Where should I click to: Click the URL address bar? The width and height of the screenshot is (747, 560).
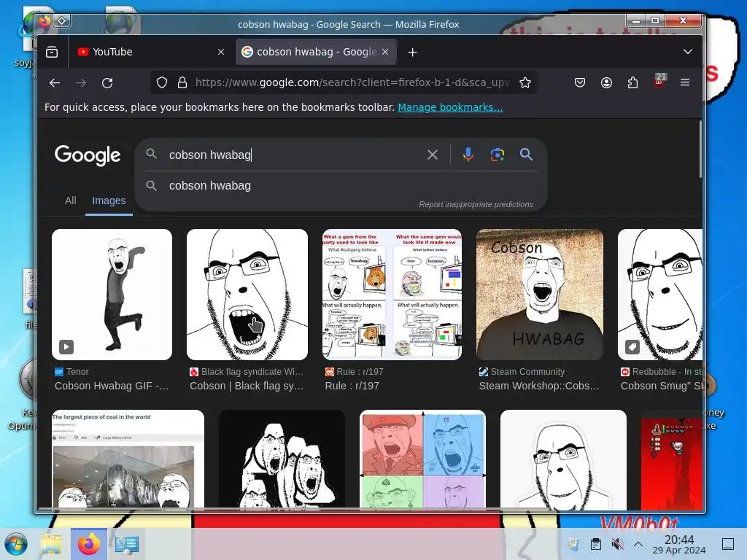coord(351,83)
